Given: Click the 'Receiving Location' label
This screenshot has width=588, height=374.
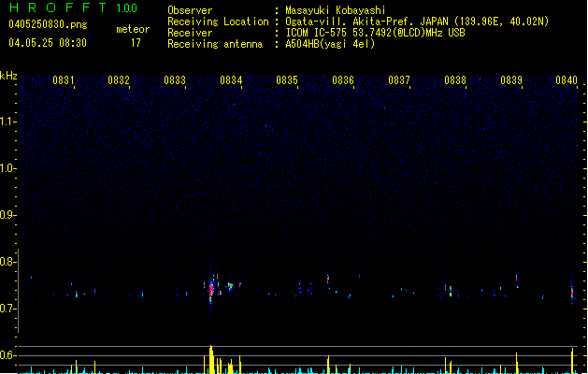Looking at the screenshot, I should [218, 22].
